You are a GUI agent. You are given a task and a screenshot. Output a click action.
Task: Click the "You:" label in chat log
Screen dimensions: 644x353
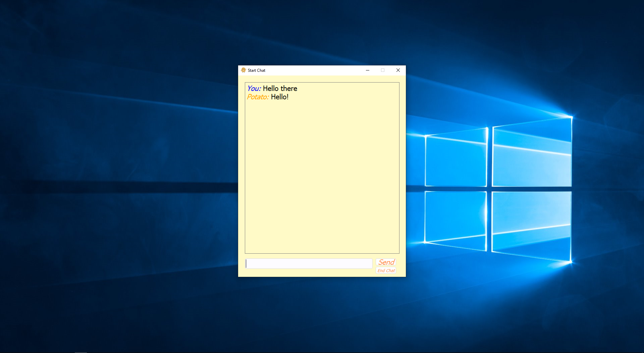pyautogui.click(x=254, y=89)
